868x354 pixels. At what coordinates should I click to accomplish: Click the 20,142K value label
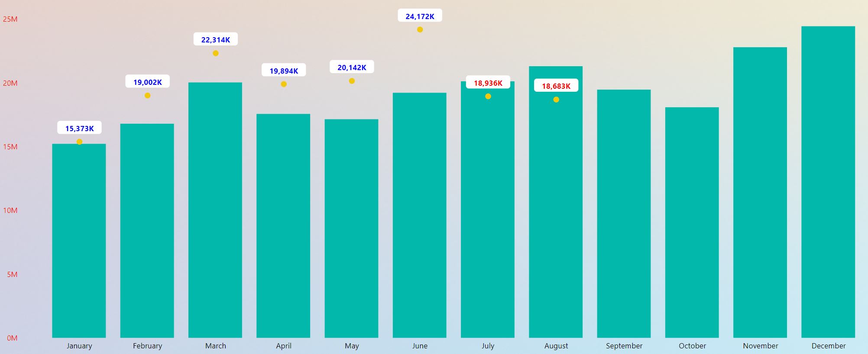click(x=352, y=67)
